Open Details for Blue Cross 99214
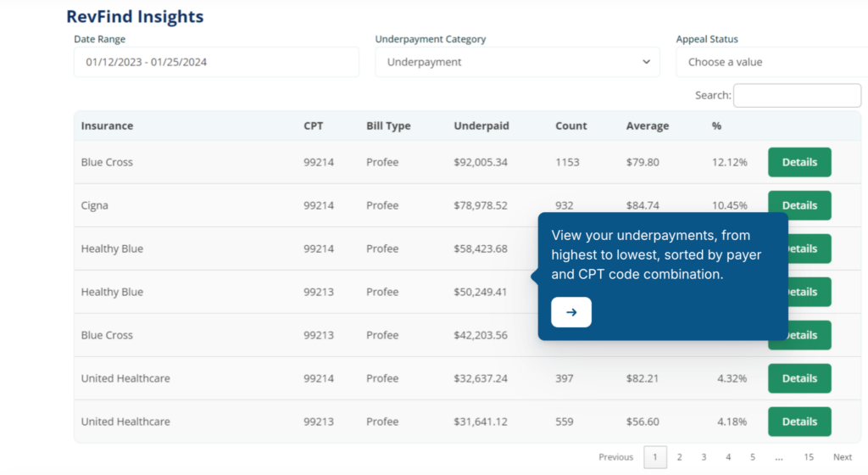868x475 pixels. point(799,162)
